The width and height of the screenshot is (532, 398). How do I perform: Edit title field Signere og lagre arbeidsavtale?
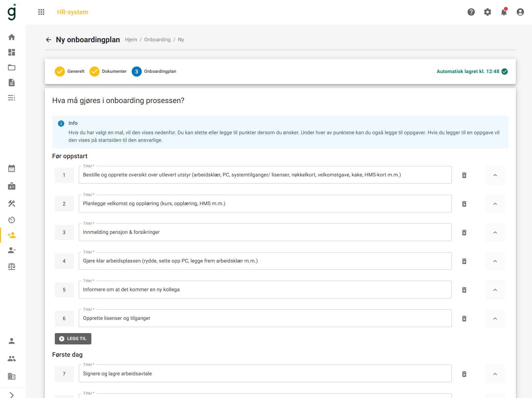pos(265,374)
